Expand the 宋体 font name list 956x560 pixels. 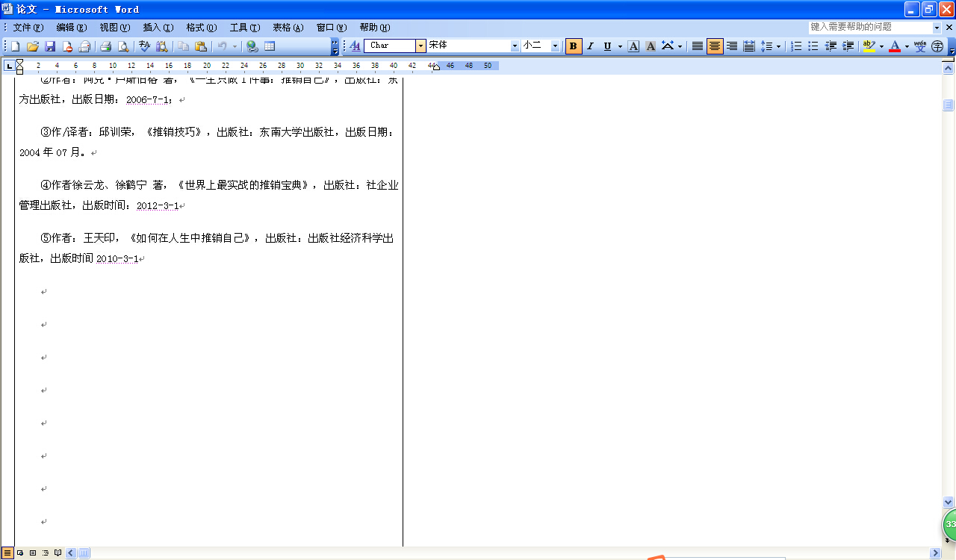515,46
